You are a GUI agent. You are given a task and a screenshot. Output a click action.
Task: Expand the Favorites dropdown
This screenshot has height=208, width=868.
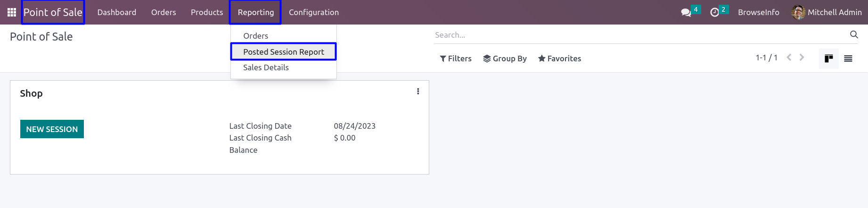(559, 58)
